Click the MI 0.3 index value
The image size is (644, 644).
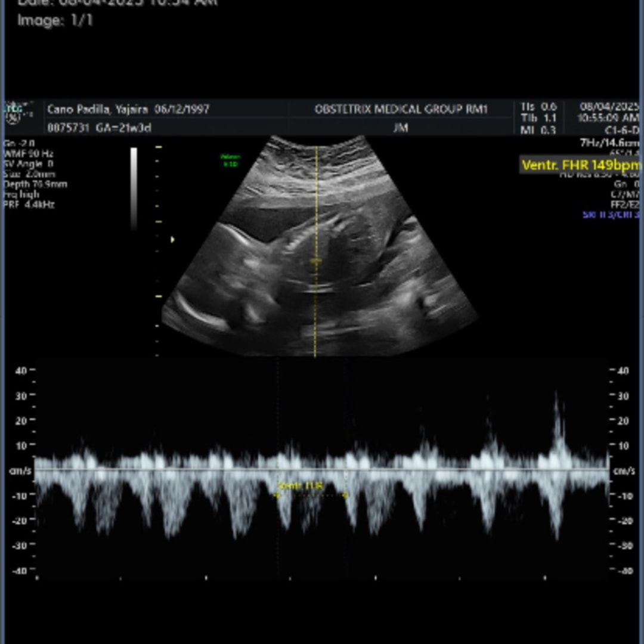tap(538, 131)
